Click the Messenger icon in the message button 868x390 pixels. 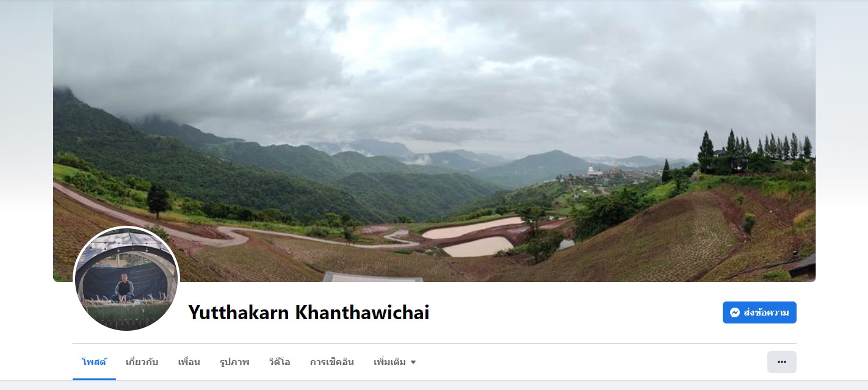pos(735,312)
